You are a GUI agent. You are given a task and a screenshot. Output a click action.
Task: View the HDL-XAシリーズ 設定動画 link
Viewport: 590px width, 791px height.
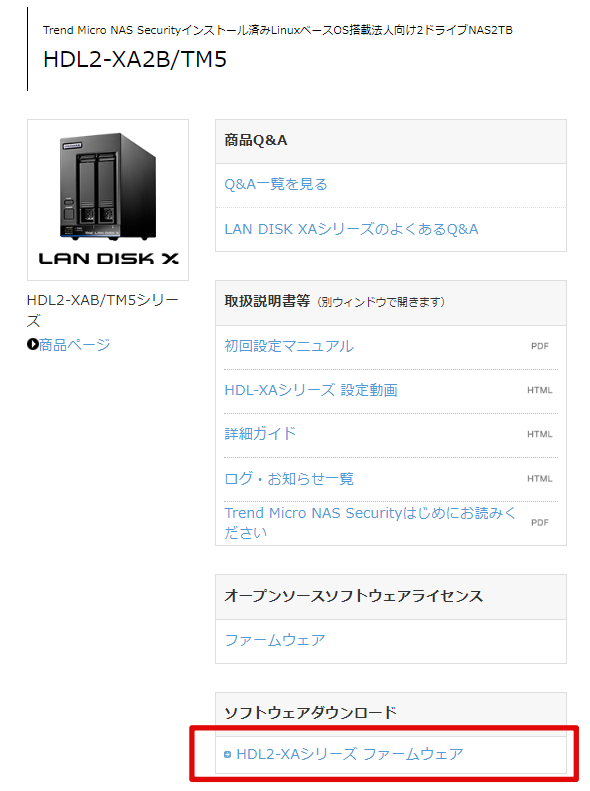[311, 390]
